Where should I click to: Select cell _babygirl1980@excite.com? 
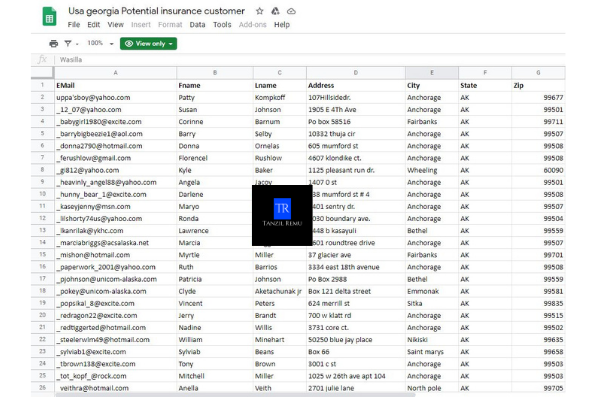(x=115, y=122)
